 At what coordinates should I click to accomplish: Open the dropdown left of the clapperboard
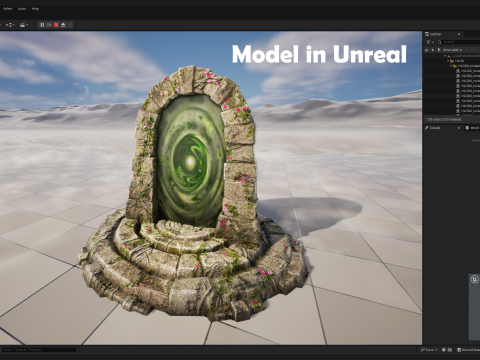[x=10, y=25]
